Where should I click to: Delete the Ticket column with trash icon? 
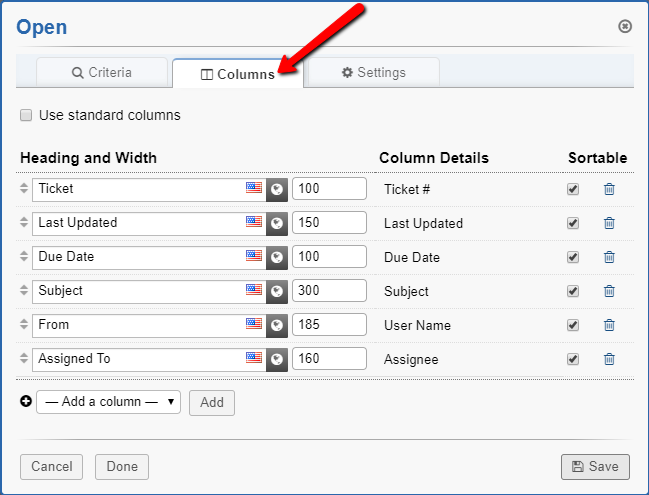click(609, 189)
